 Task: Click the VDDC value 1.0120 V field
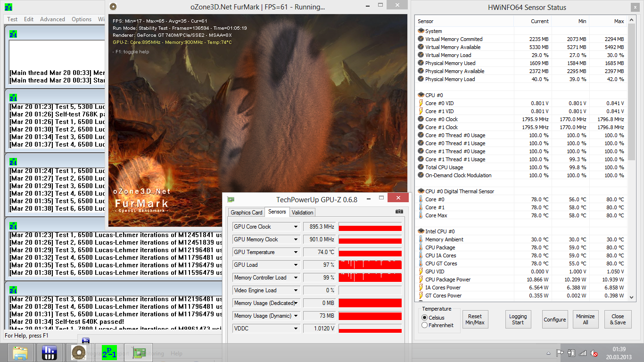tap(319, 329)
